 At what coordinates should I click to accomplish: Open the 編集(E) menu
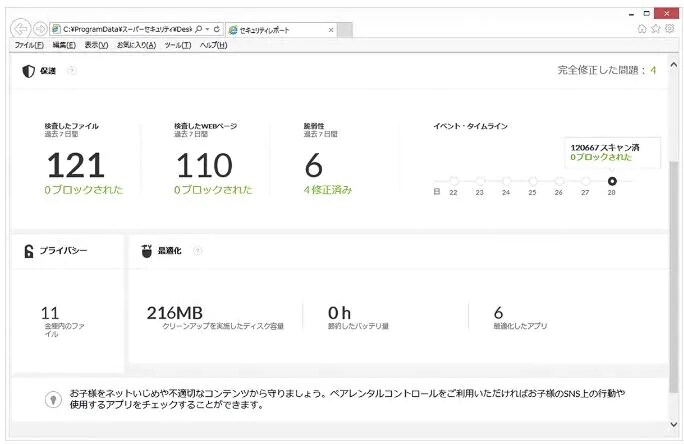coord(64,45)
